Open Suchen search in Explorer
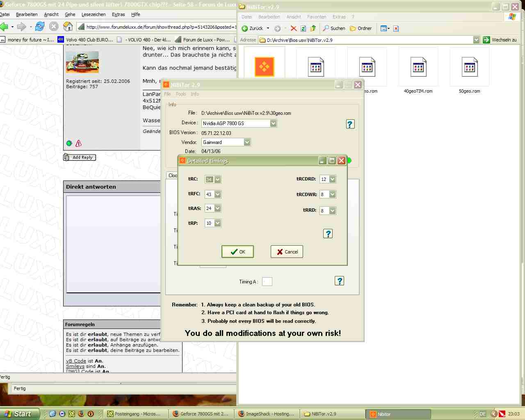This screenshot has width=525, height=420. [x=334, y=28]
